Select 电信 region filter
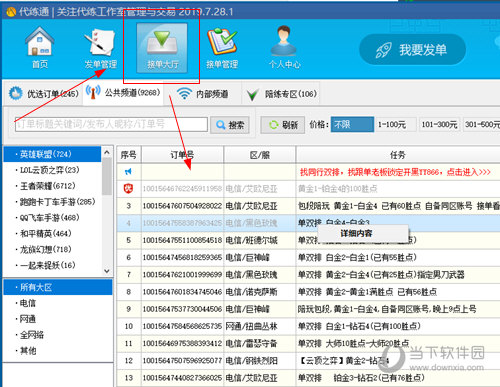The height and width of the screenshot is (387, 500). 58,303
